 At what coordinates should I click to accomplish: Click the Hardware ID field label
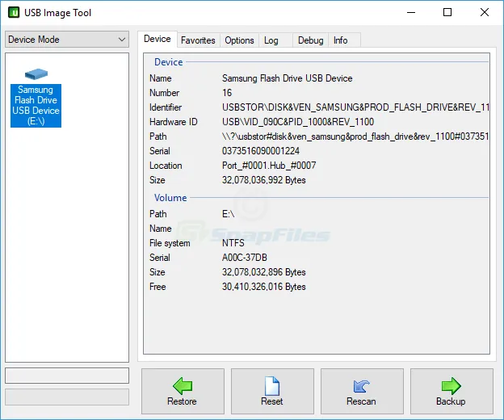173,122
